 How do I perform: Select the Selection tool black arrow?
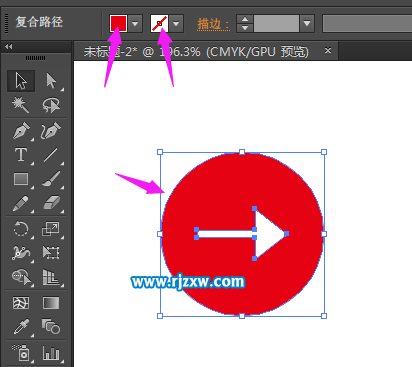point(21,81)
